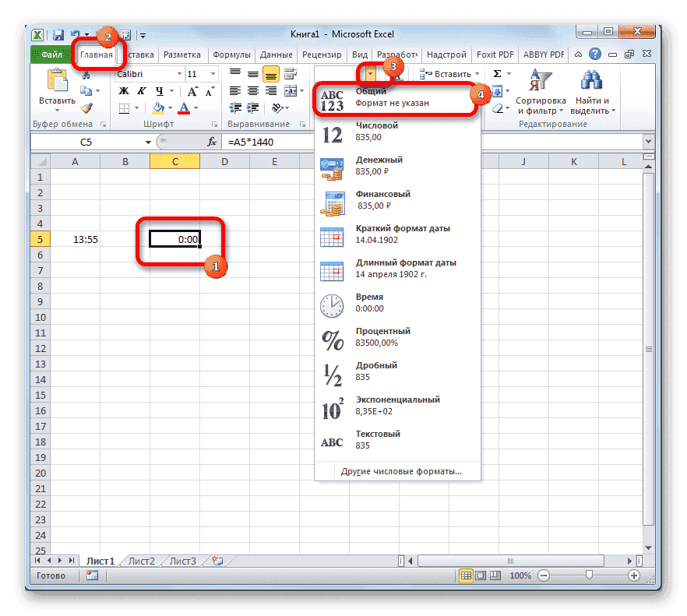Toggle italic formatting
Viewport: 687px width, 616px height.
point(142,90)
